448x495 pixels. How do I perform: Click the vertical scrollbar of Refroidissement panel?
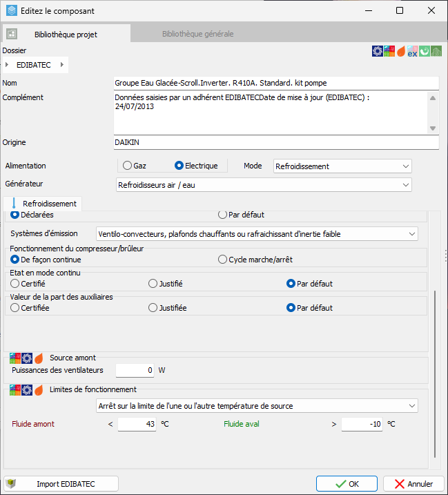pyautogui.click(x=435, y=374)
